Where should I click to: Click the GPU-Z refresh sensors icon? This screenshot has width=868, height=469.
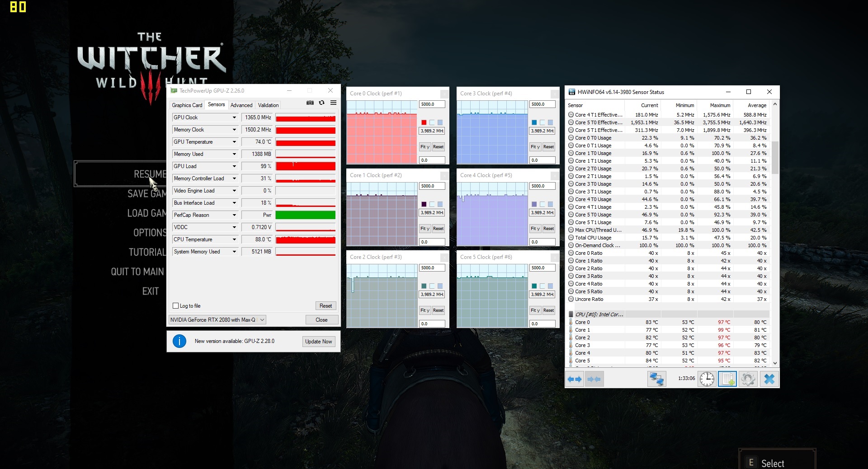pyautogui.click(x=321, y=103)
